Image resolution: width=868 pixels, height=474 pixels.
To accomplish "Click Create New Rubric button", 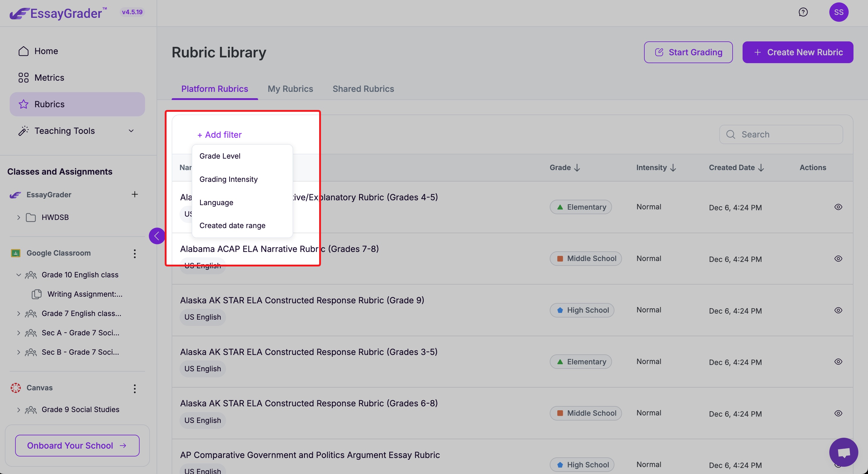I will [798, 52].
